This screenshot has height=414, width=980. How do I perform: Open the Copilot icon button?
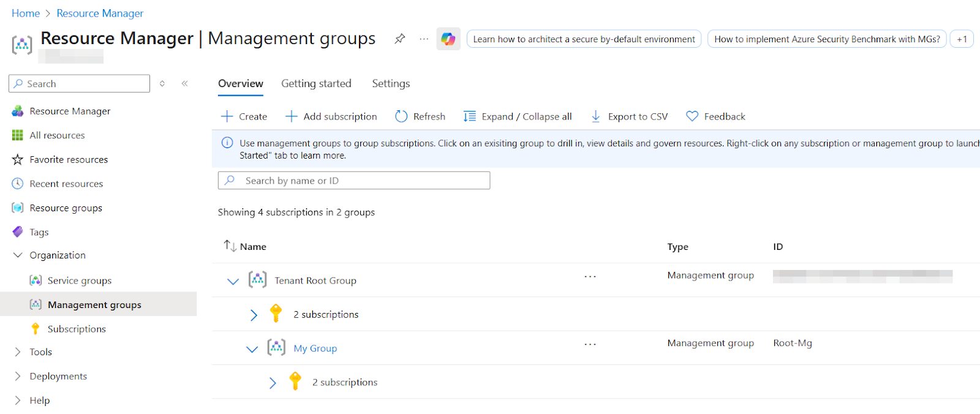click(448, 39)
